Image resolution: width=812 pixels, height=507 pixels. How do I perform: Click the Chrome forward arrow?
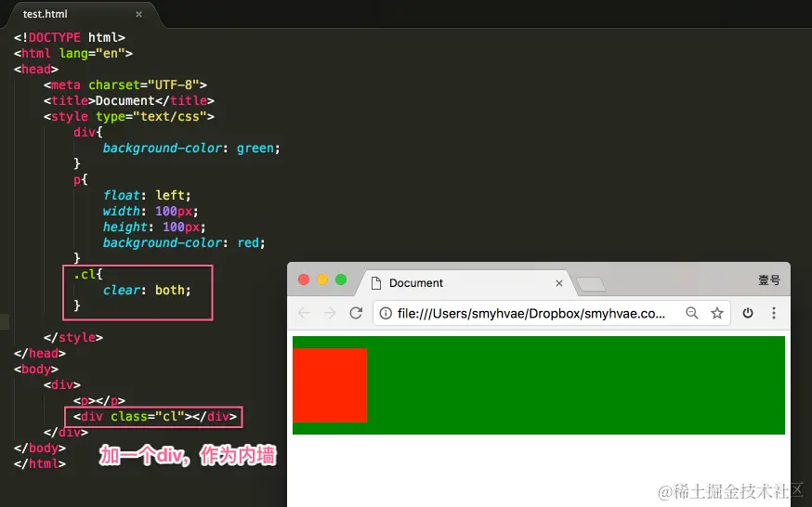[330, 313]
